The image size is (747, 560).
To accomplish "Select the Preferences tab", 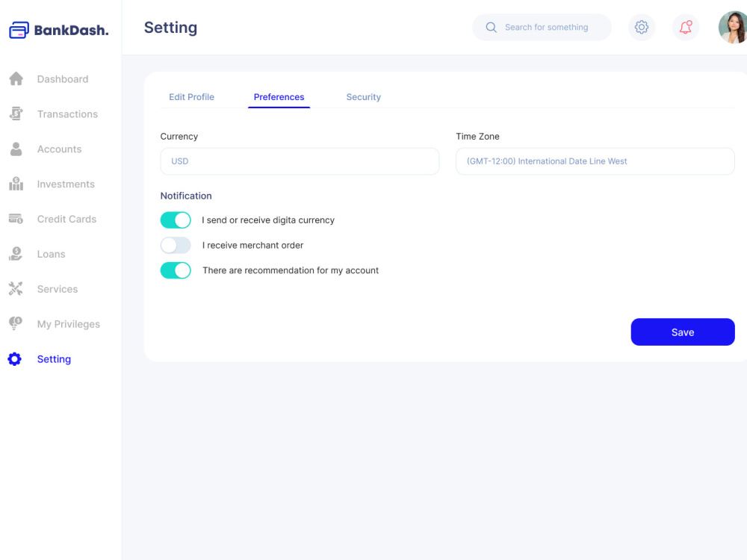I will (279, 96).
